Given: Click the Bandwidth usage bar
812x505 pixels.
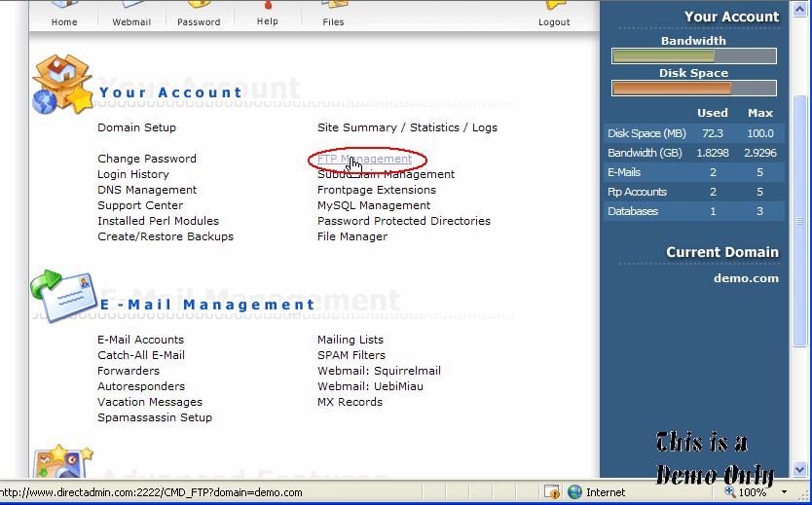Looking at the screenshot, I should pyautogui.click(x=694, y=55).
